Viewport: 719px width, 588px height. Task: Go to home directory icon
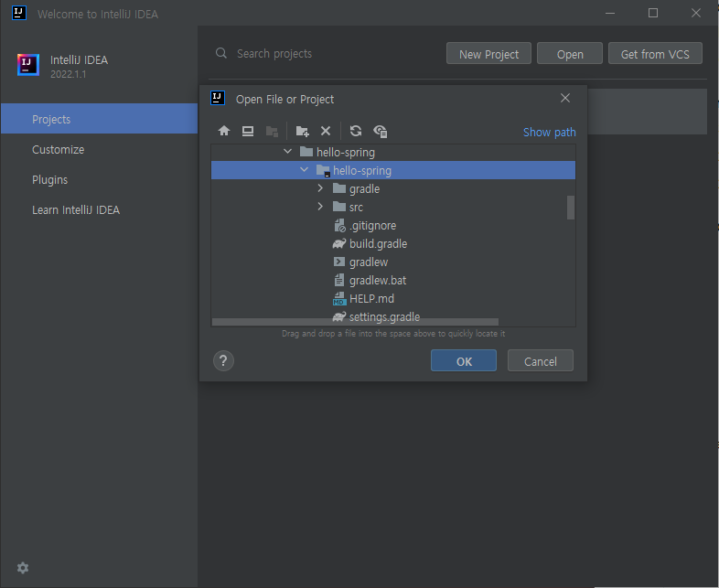[224, 131]
